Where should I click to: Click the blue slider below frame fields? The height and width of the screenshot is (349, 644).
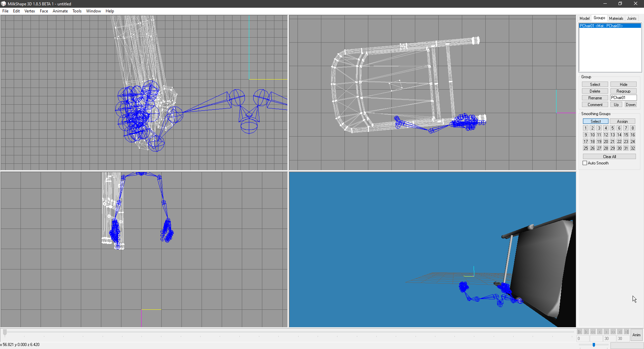[594, 345]
